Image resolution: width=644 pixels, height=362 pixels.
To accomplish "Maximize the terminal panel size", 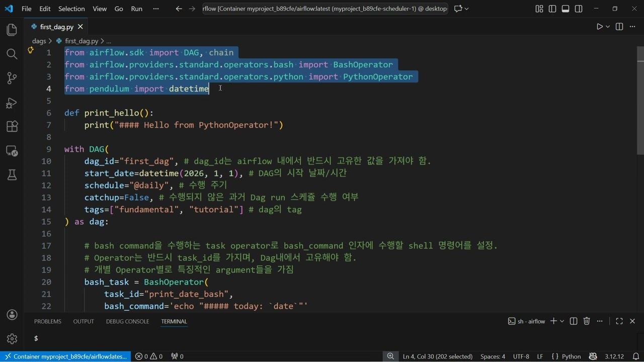I will (619, 321).
